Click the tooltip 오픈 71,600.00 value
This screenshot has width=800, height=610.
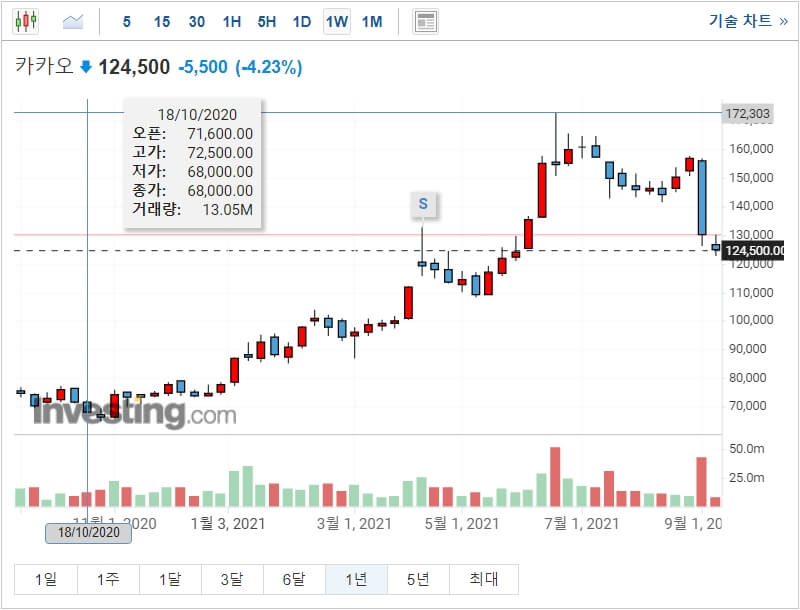tap(220, 134)
